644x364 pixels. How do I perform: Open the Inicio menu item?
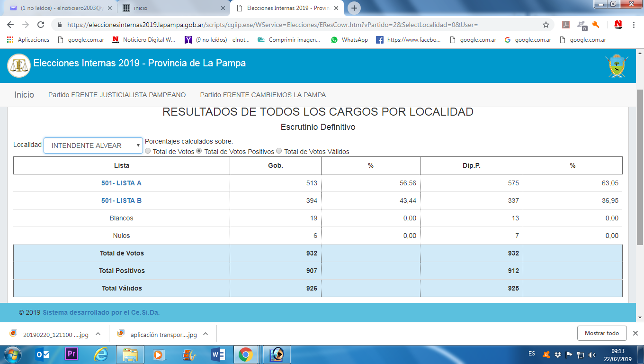click(x=24, y=95)
